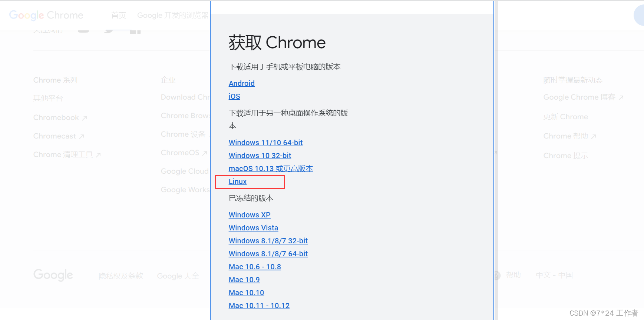The image size is (644, 320).
Task: Select Windows 10 32-bit download
Action: [260, 156]
